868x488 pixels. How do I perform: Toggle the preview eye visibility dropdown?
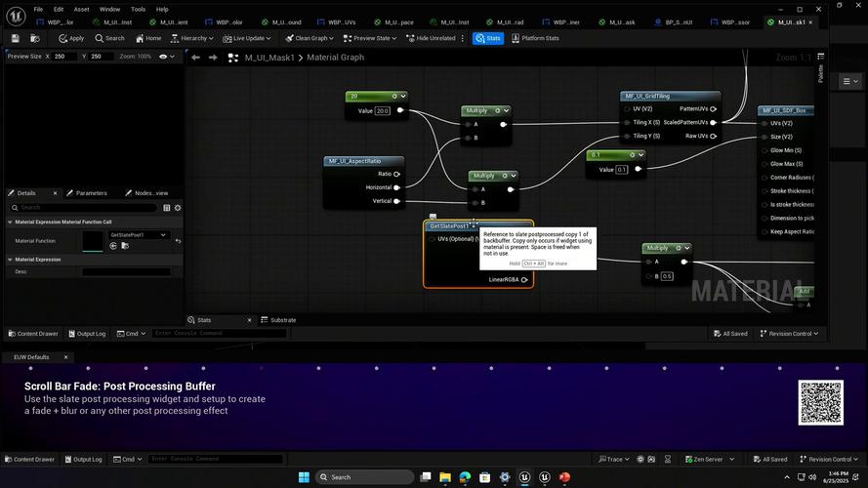click(x=168, y=57)
